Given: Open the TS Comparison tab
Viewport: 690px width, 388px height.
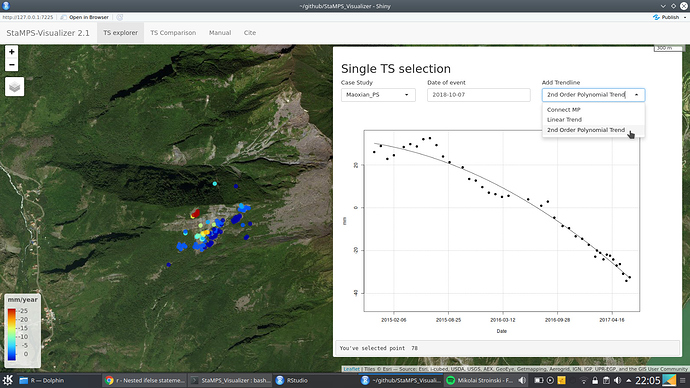Looking at the screenshot, I should (x=173, y=33).
